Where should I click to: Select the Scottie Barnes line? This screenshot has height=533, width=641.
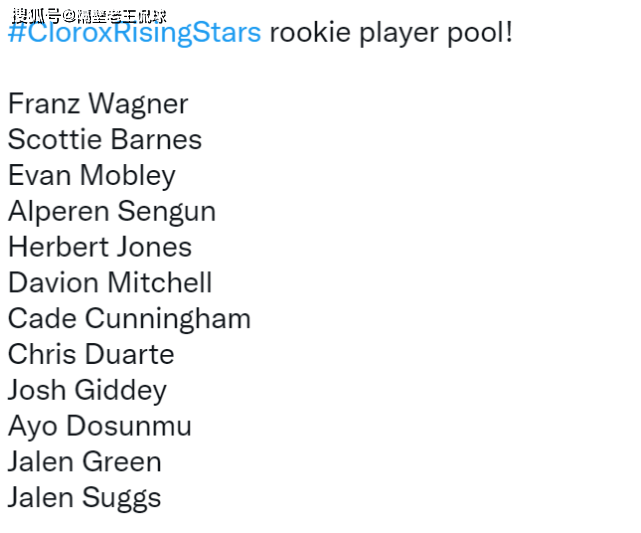click(104, 140)
